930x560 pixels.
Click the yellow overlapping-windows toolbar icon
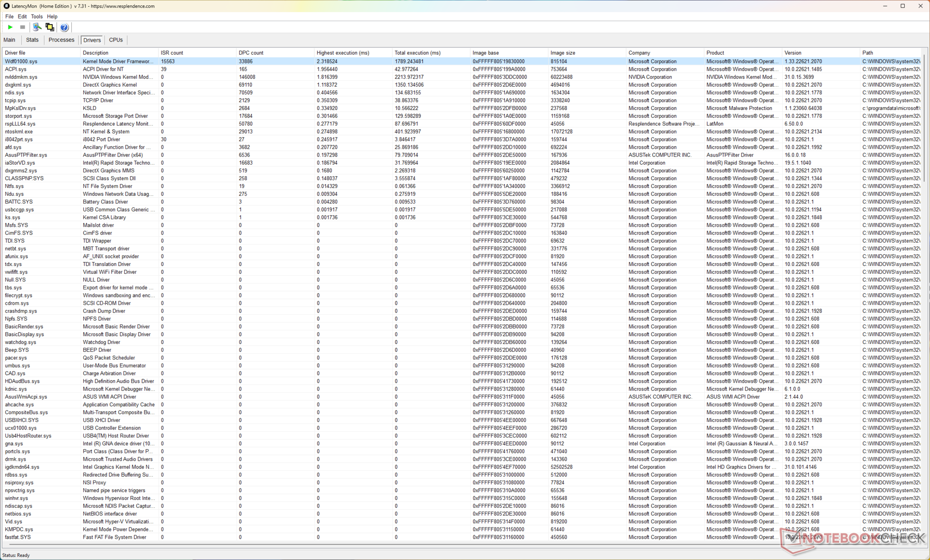click(x=49, y=27)
